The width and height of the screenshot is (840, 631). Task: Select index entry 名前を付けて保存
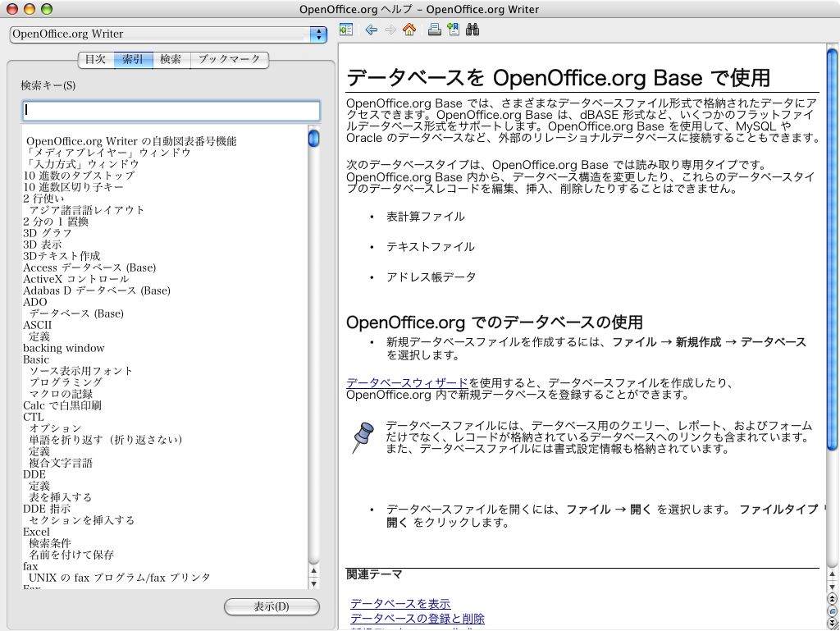pyautogui.click(x=71, y=555)
